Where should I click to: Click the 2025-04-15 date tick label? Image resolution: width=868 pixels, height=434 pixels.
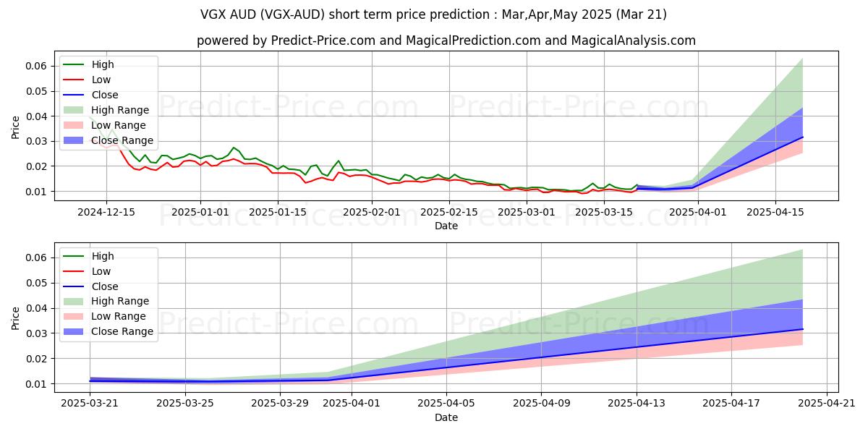(775, 212)
